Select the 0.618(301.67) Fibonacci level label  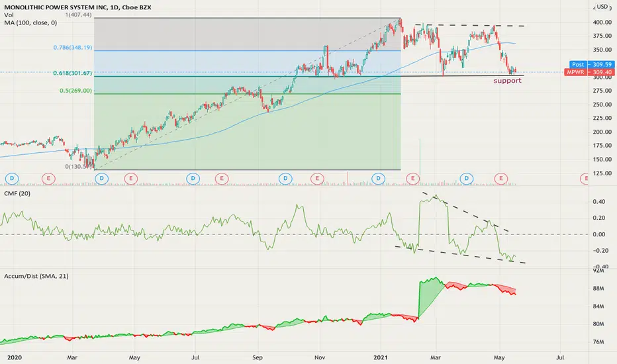pos(73,73)
